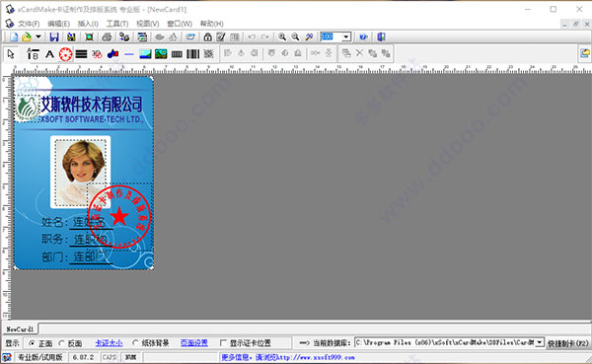Click the table grid icon
This screenshot has width=592, height=364.
[235, 36]
